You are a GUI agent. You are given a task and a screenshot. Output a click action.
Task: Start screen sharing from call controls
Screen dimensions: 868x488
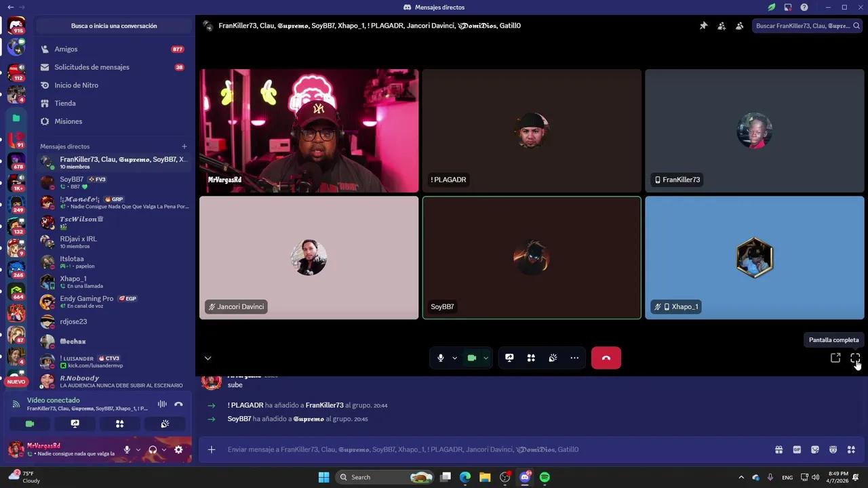click(509, 357)
